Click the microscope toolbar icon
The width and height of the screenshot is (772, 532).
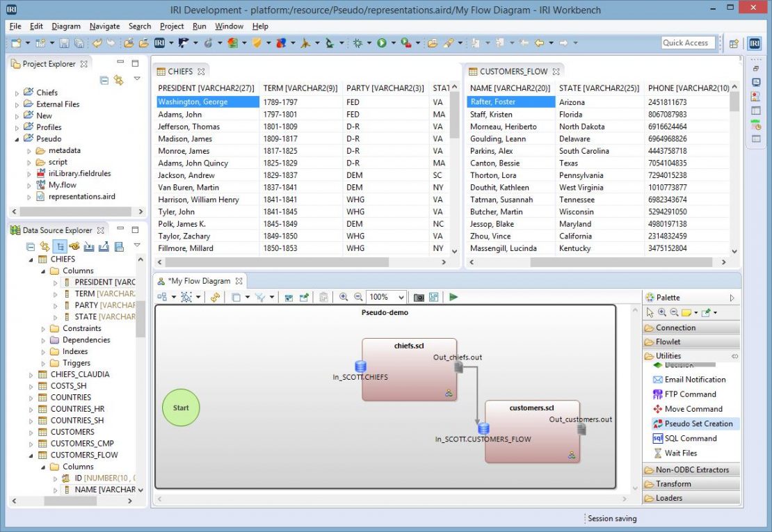click(x=330, y=43)
